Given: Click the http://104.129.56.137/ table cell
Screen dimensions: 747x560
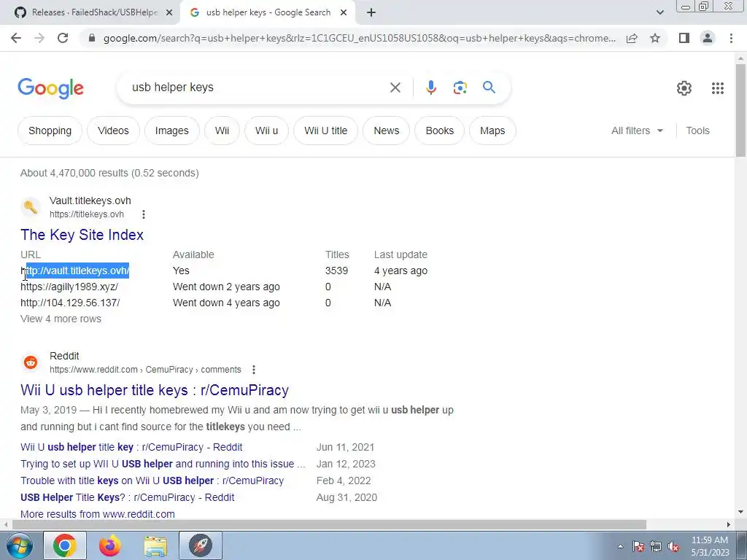Looking at the screenshot, I should click(70, 303).
